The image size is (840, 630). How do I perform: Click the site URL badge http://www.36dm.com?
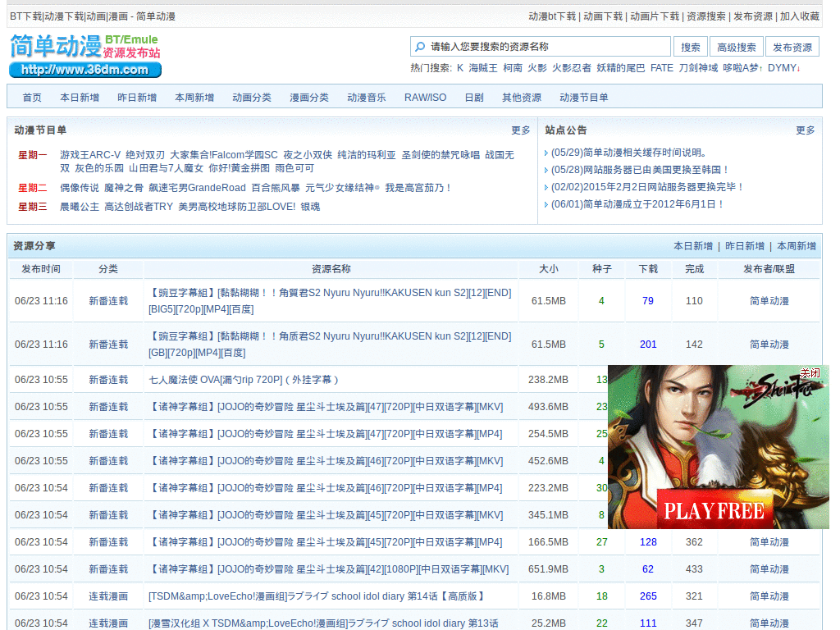85,70
